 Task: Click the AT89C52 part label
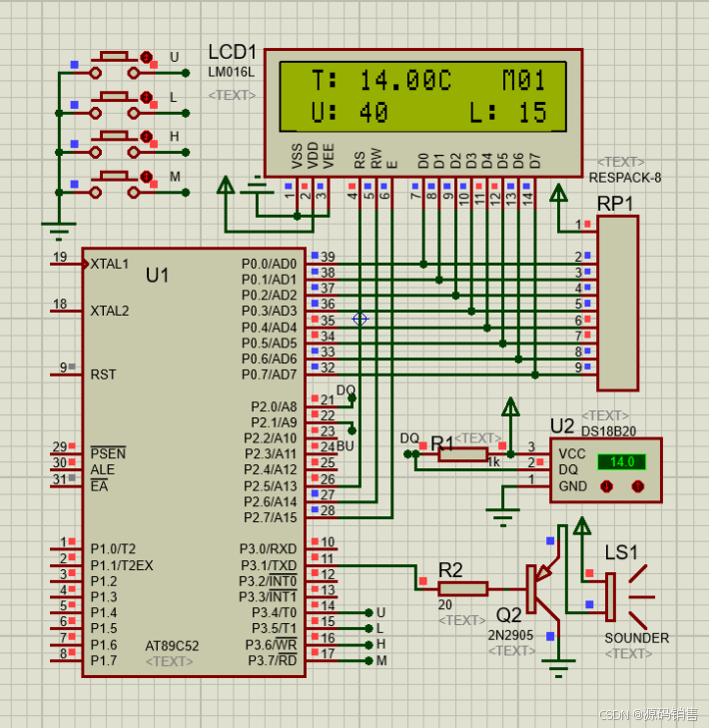172,646
